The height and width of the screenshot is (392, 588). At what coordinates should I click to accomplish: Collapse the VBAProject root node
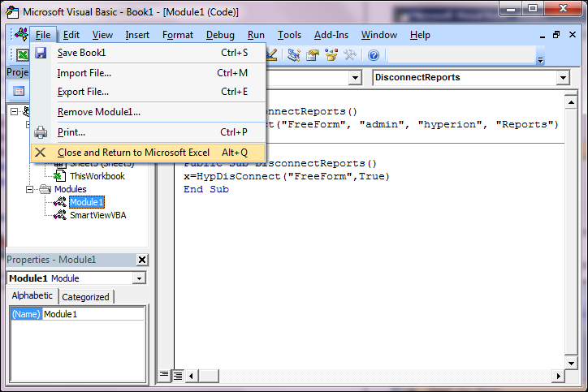14,112
